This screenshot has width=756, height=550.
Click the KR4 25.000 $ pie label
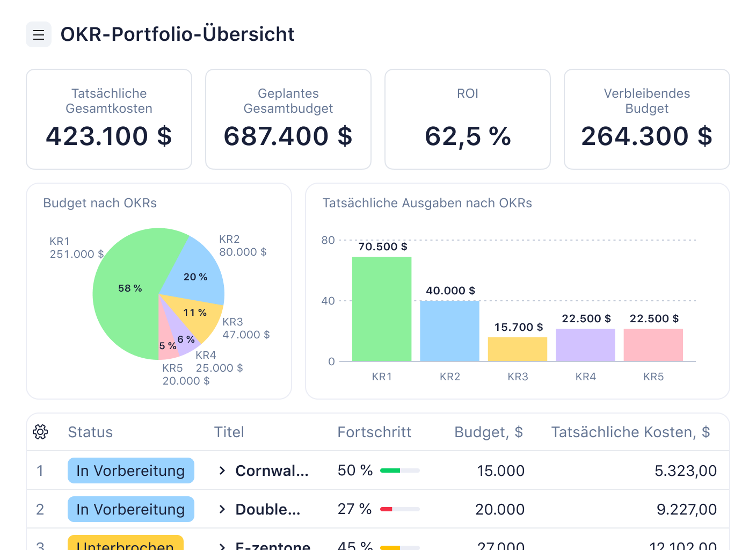(219, 361)
